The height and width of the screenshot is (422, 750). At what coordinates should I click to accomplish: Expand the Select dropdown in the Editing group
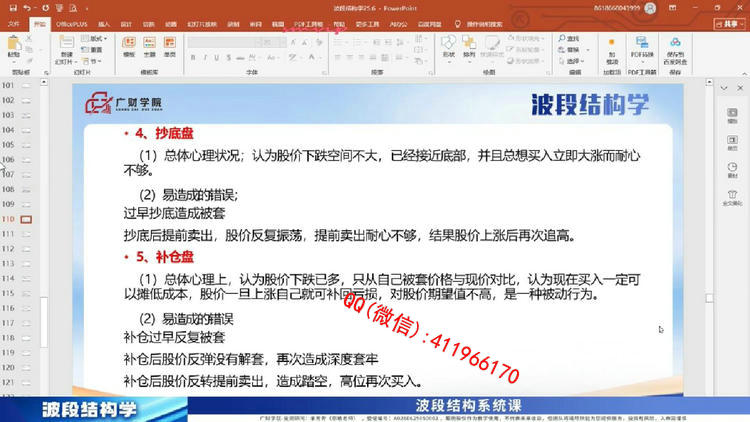pos(572,61)
